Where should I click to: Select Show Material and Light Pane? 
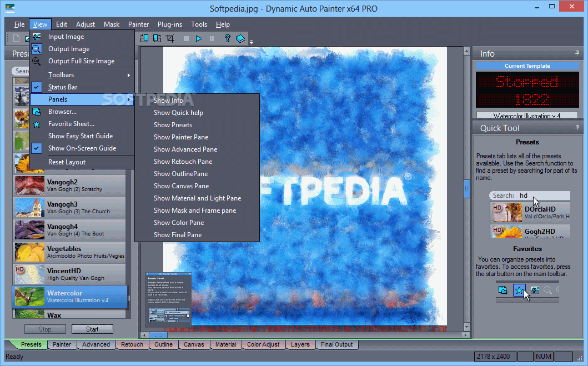(x=197, y=198)
